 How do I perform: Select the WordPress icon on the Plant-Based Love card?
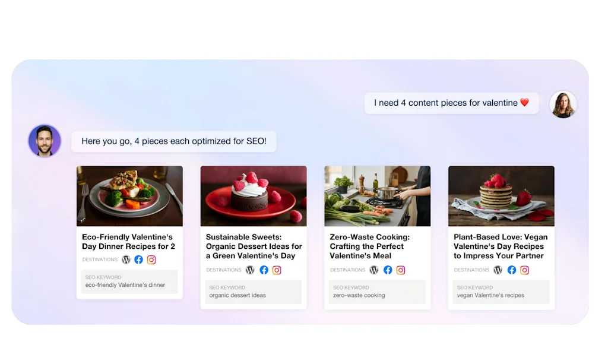point(497,270)
